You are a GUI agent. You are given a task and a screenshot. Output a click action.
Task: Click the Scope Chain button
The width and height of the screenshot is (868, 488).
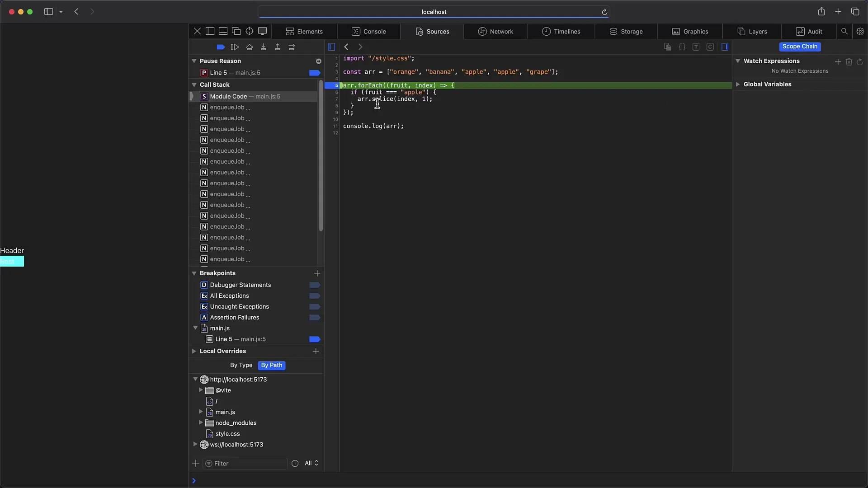click(x=800, y=47)
